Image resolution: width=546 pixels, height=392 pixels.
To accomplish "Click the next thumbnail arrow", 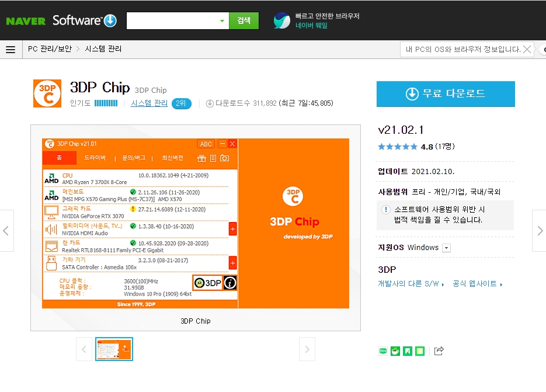I will [x=307, y=349].
